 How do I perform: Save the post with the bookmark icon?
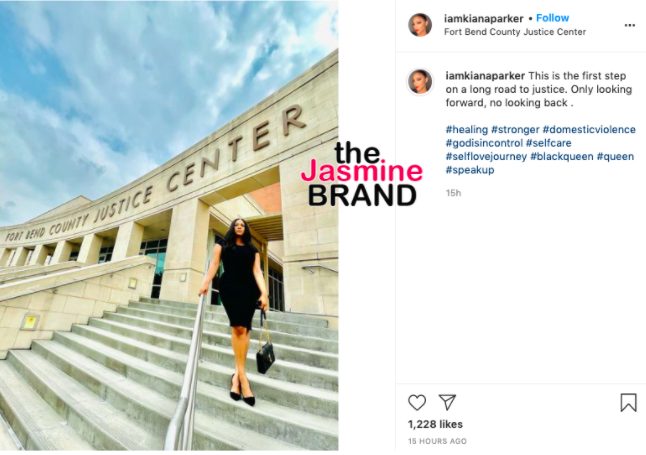(628, 402)
